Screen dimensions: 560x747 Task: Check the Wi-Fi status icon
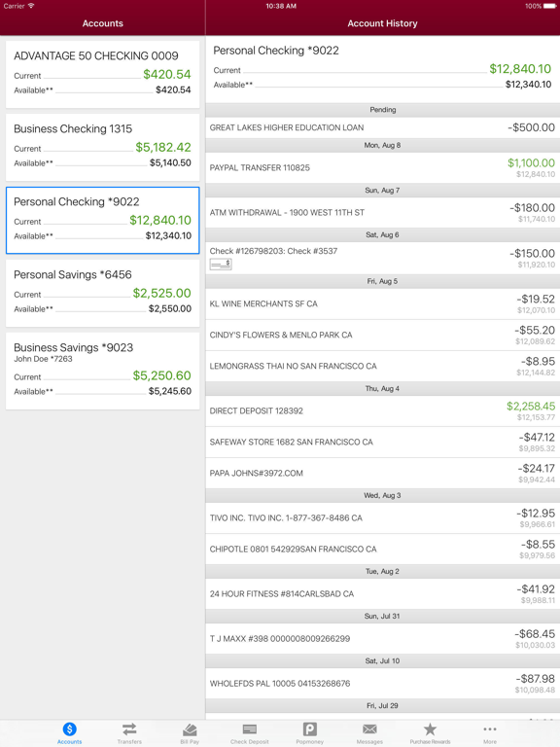click(31, 6)
